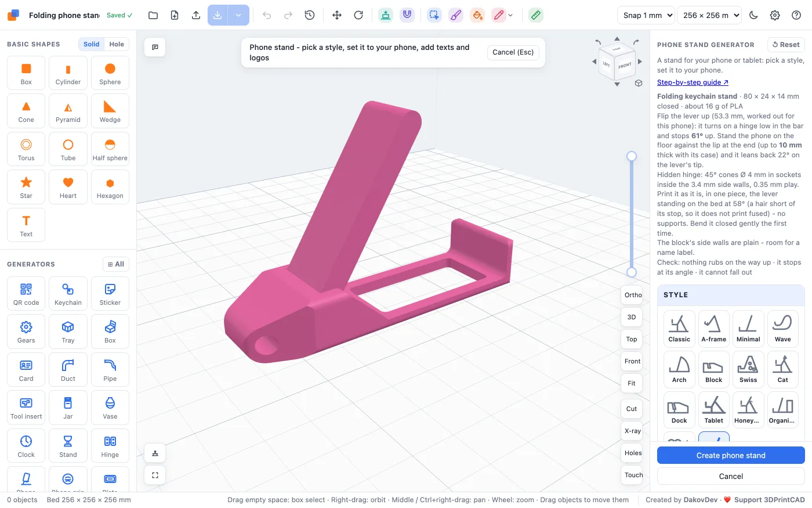Viewport: 812px width, 508px height.
Task: Click the highlighted download/export button
Action: pyautogui.click(x=217, y=15)
